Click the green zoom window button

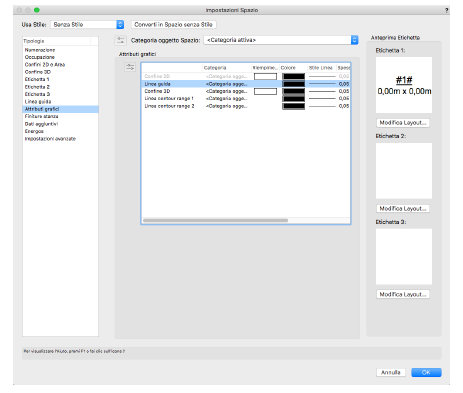(x=37, y=10)
